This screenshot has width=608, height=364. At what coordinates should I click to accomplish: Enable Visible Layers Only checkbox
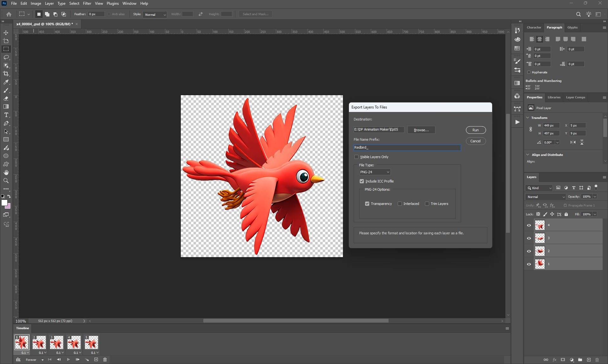coord(357,157)
